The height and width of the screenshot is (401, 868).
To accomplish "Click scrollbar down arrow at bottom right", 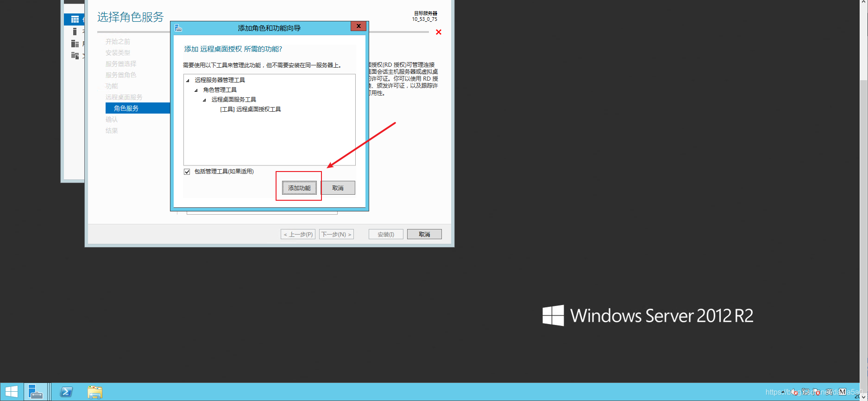I will tap(864, 397).
